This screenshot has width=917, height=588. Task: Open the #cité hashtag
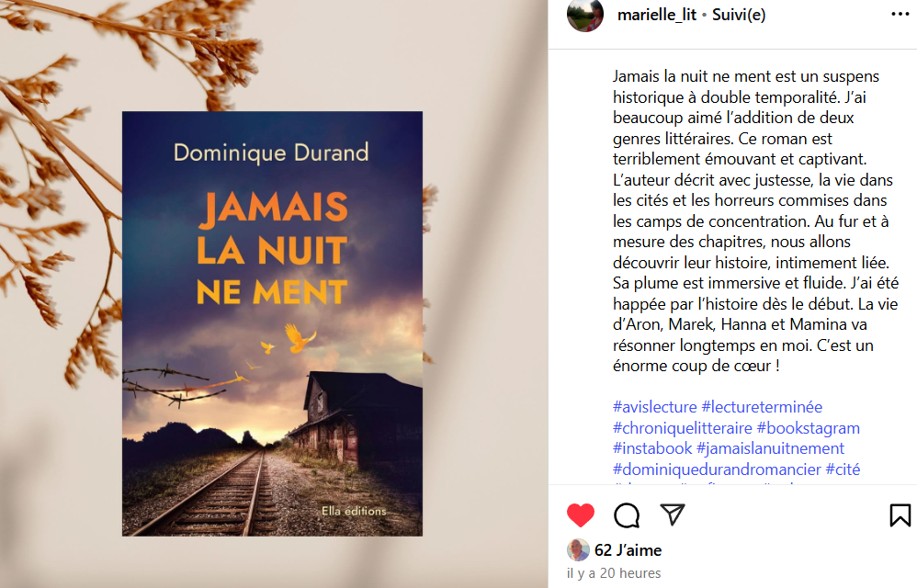(843, 469)
